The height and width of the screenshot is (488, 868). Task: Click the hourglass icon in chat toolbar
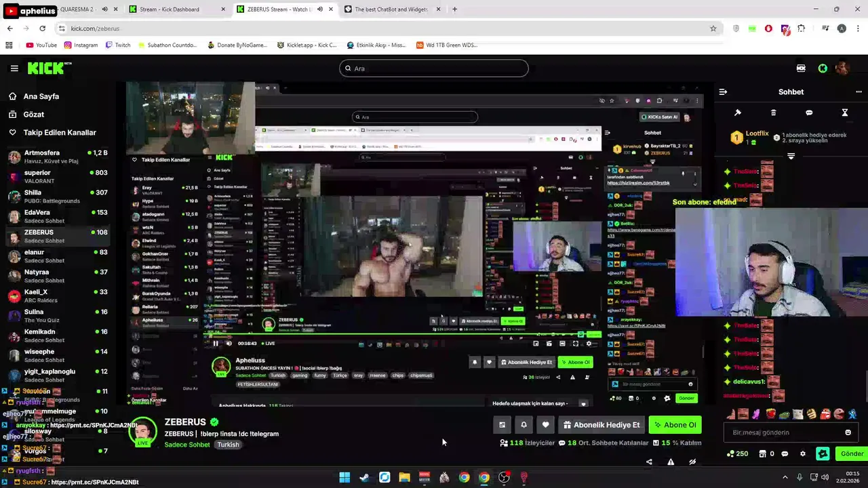click(x=845, y=113)
